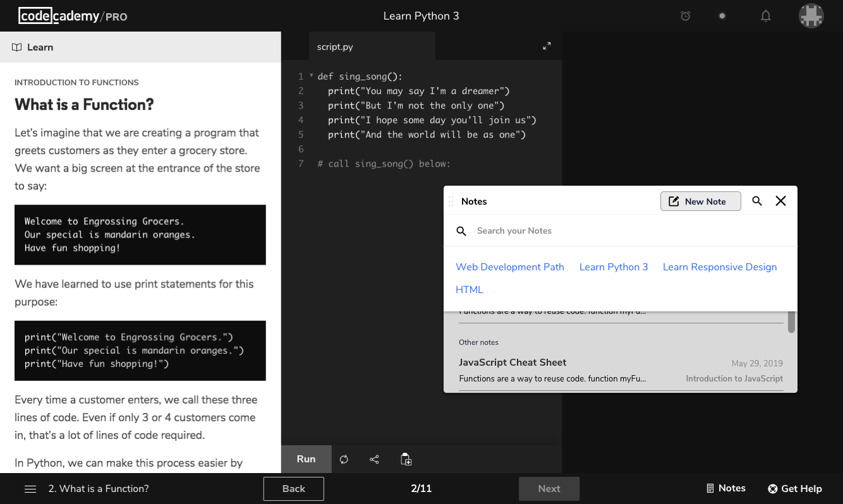Image resolution: width=843 pixels, height=504 pixels.
Task: Filter notes by HTML
Action: [470, 290]
